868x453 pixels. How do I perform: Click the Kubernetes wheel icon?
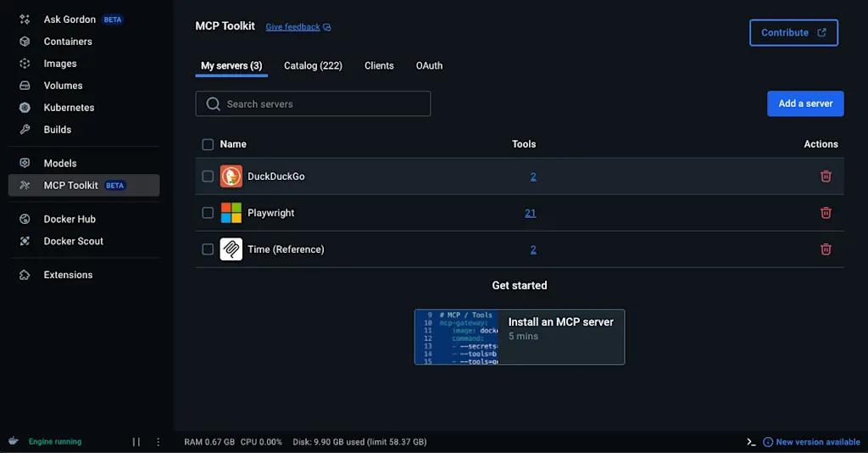click(x=25, y=108)
